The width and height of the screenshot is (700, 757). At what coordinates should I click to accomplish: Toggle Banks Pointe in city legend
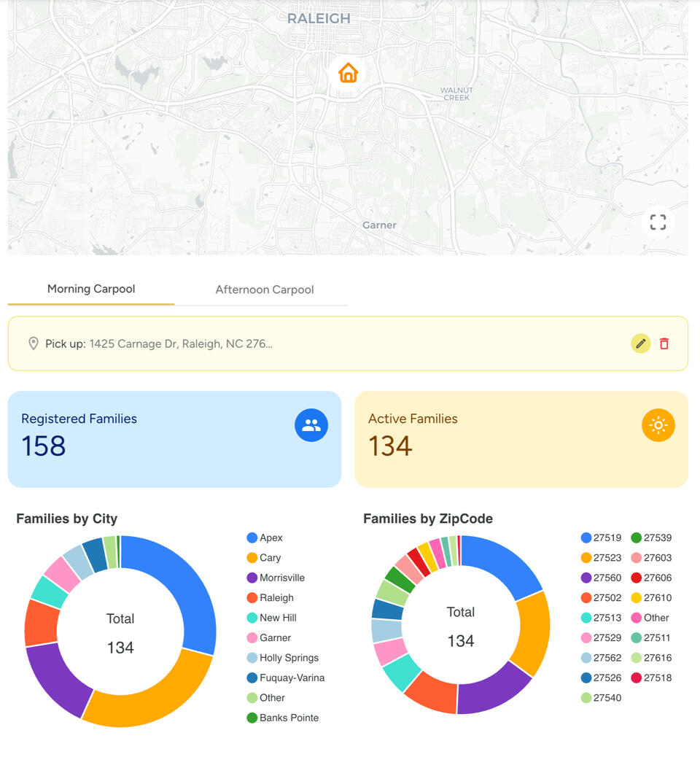tap(289, 718)
